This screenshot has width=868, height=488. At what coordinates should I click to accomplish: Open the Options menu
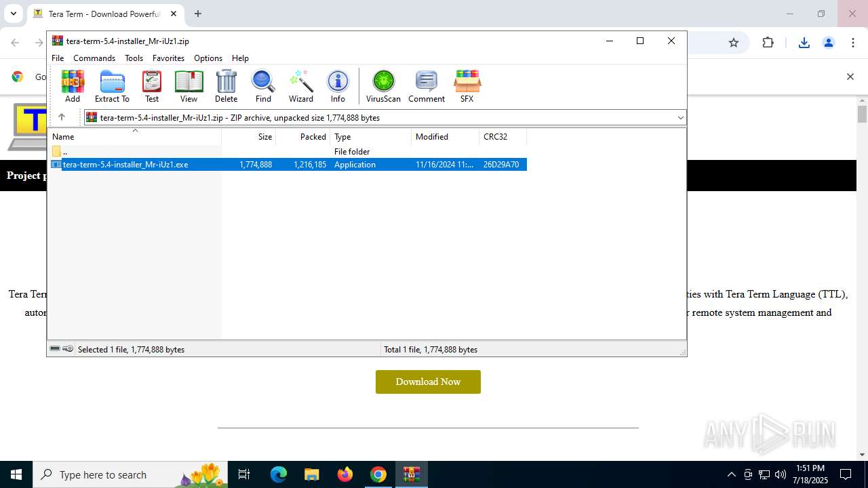click(x=208, y=58)
